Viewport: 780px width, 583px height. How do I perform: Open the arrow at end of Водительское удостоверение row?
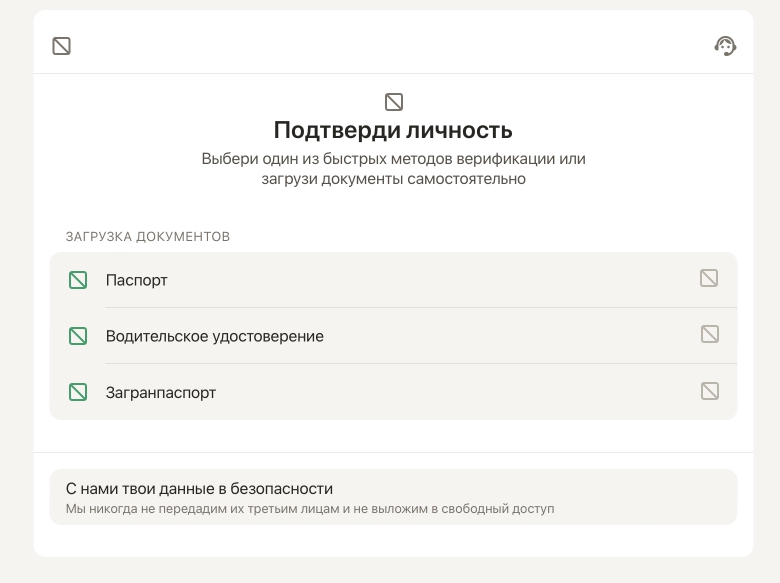[710, 334]
